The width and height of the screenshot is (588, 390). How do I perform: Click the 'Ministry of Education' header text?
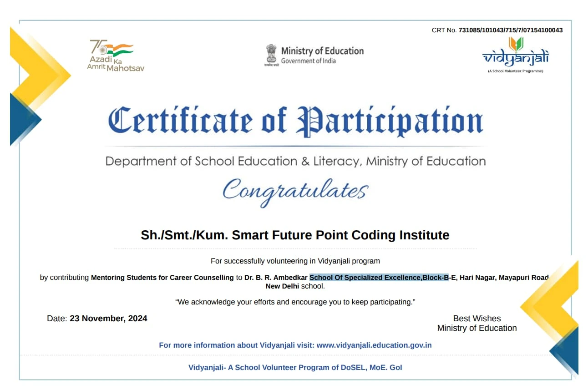[322, 51]
